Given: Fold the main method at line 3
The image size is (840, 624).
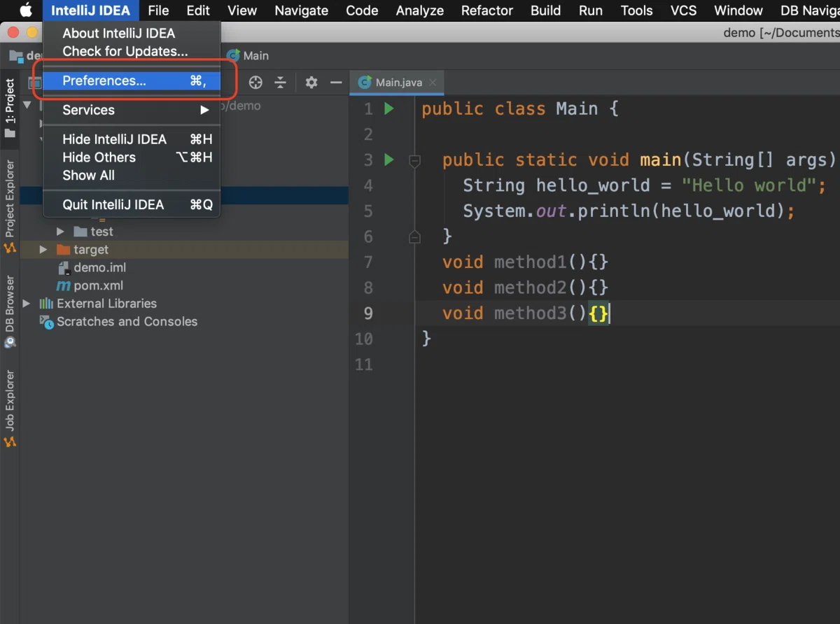Looking at the screenshot, I should (x=414, y=161).
